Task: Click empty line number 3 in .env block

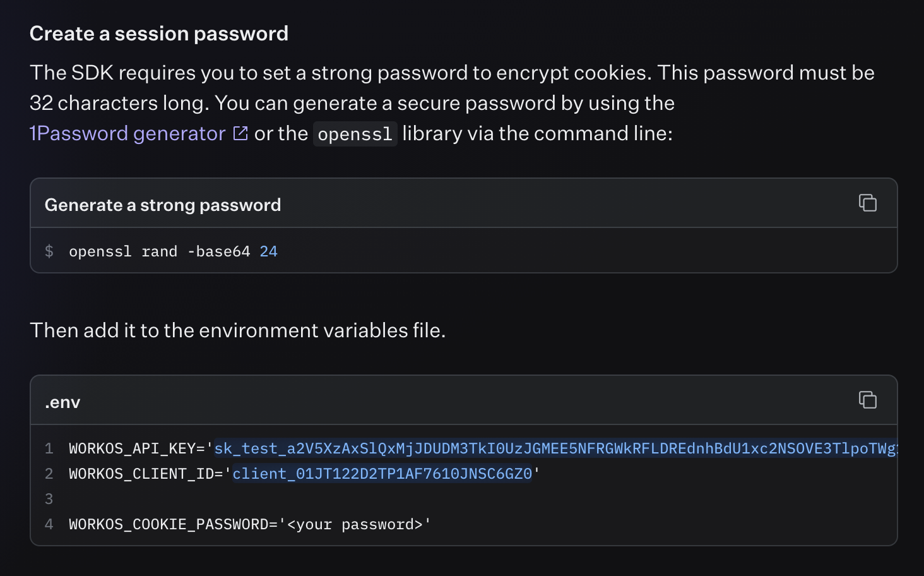Action: point(49,499)
